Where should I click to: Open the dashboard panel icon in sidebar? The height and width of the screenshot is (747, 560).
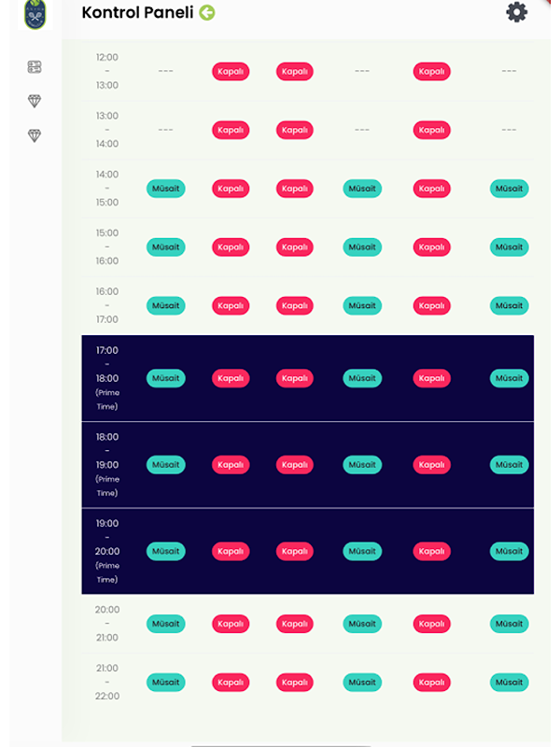pos(35,67)
